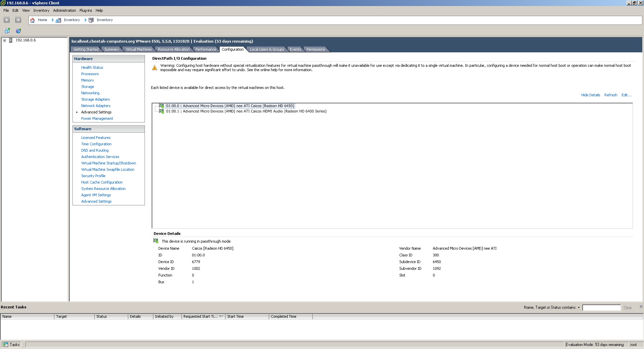Switch to the Local Users & Groups tab

(x=267, y=49)
